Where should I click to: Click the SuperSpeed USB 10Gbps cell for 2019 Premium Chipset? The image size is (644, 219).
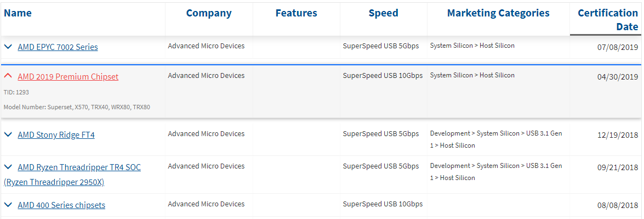[x=383, y=76]
